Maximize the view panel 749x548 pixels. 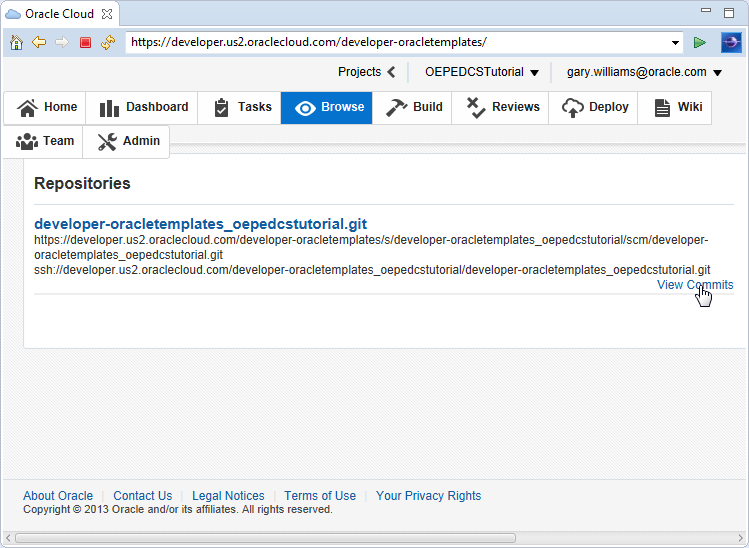coord(729,13)
